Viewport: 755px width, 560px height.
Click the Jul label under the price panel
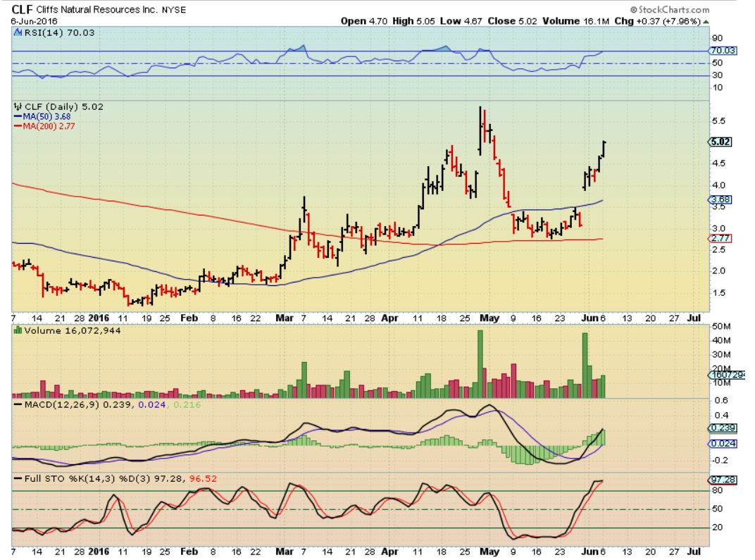point(694,318)
